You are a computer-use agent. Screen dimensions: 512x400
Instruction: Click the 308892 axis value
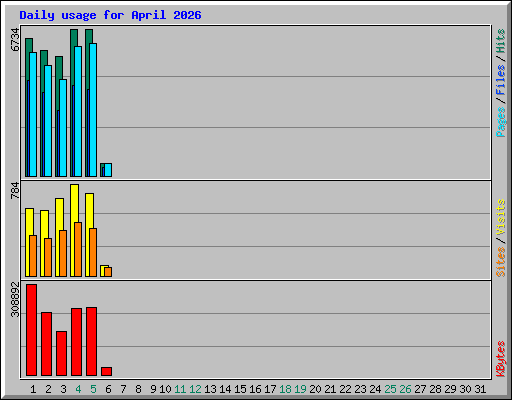click(x=15, y=299)
